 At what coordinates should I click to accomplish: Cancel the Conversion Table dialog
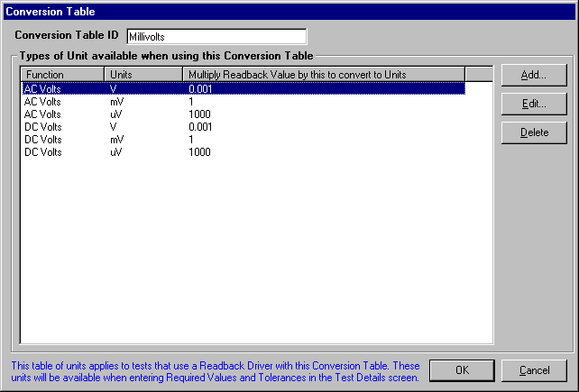(532, 370)
